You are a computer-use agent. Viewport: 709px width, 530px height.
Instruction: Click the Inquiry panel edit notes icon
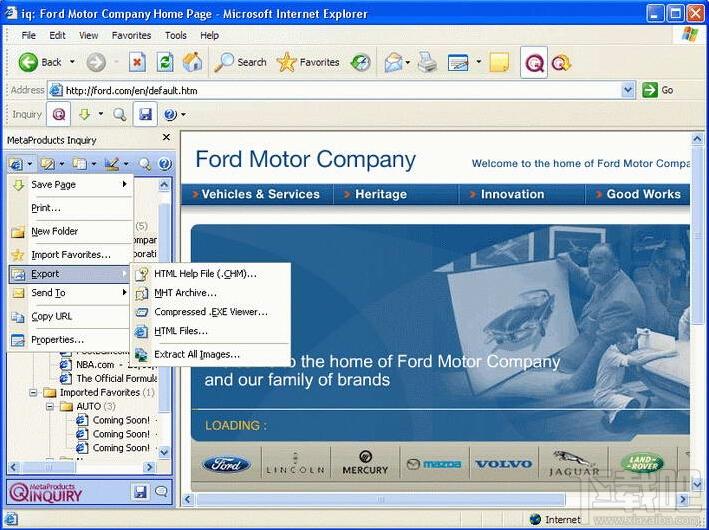(x=47, y=164)
